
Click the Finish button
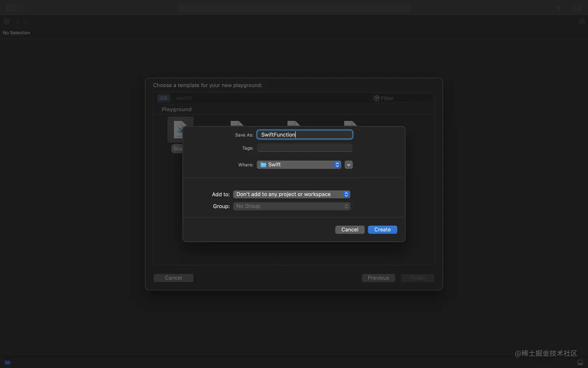point(418,278)
